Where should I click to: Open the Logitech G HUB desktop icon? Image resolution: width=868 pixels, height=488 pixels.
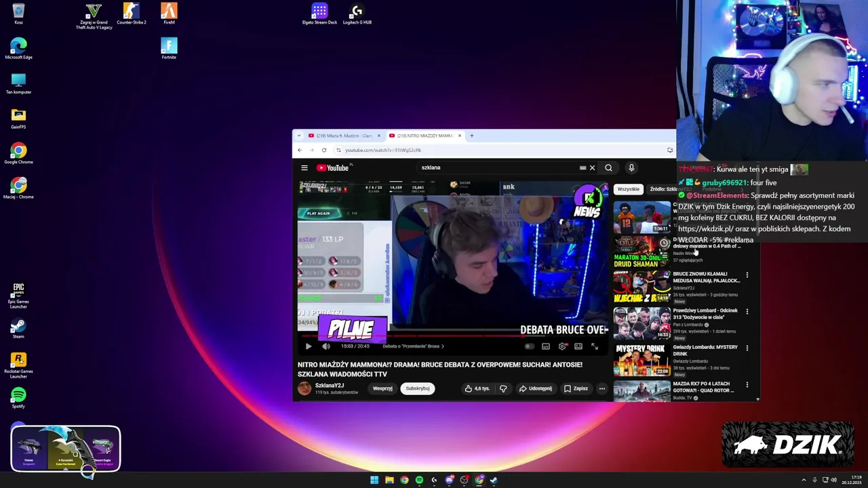coord(357,14)
